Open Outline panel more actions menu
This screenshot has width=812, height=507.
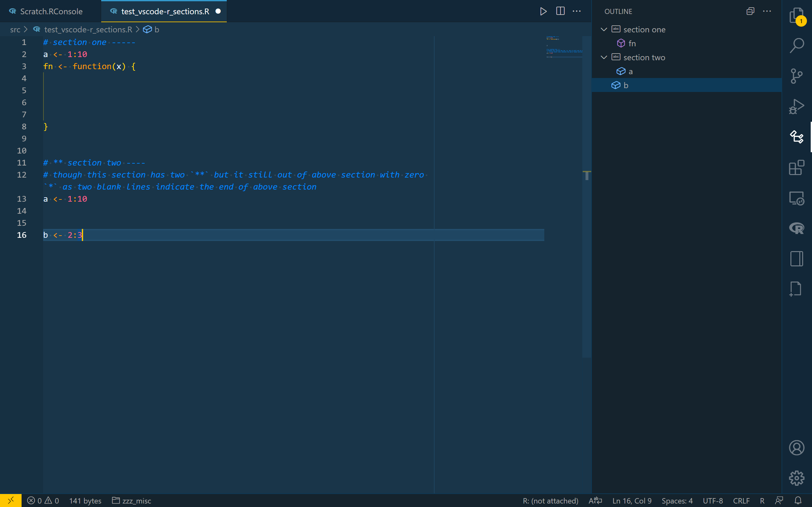[x=767, y=11]
